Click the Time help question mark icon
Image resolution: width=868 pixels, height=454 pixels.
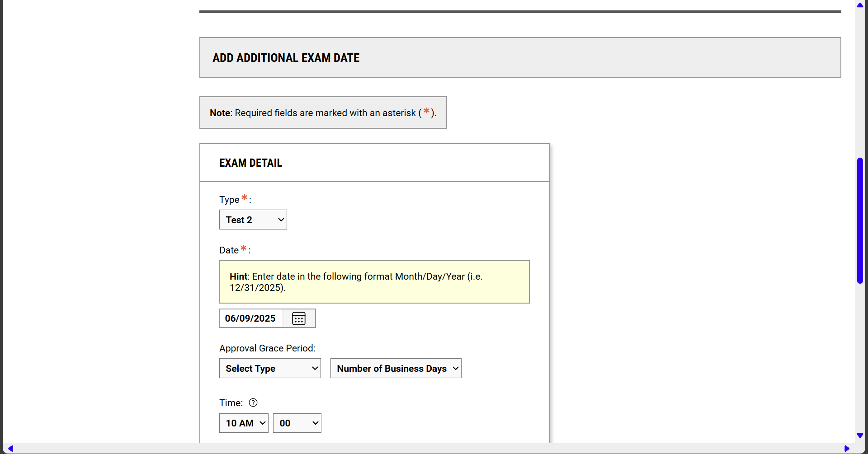point(253,403)
